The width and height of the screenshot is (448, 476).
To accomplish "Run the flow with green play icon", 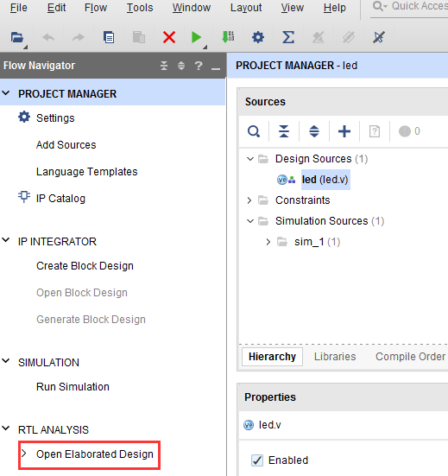I will tap(196, 38).
